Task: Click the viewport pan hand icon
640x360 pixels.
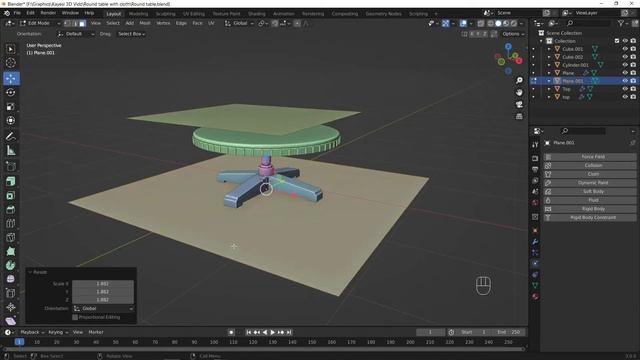Action: click(519, 93)
